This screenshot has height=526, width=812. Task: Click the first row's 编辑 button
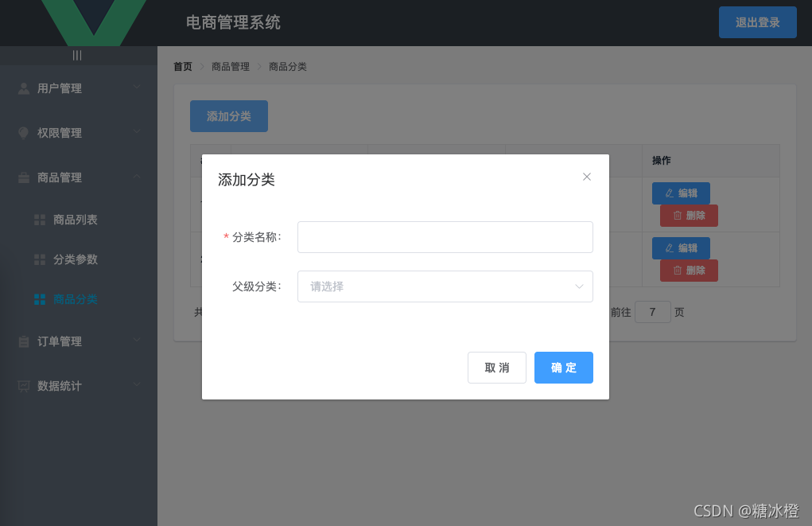(681, 193)
